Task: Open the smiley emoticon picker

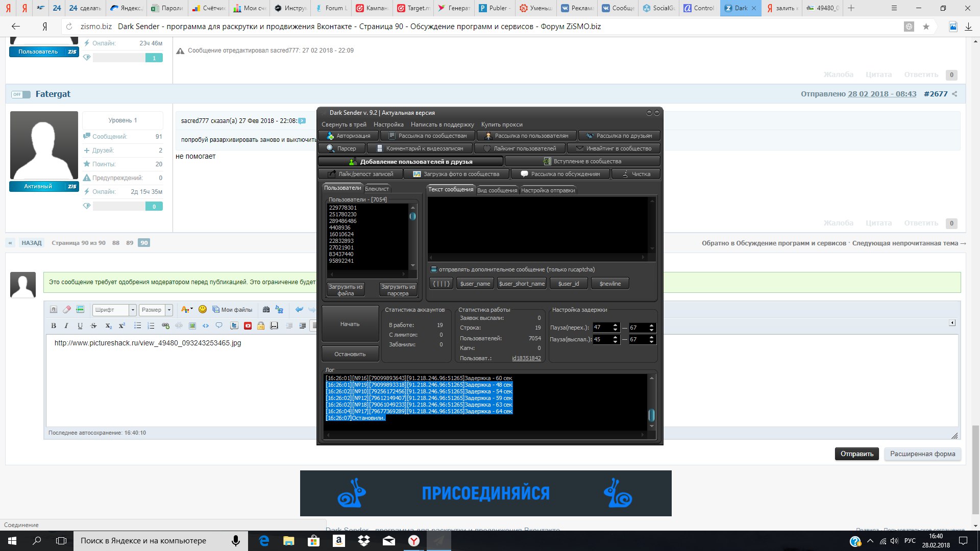Action: (203, 309)
